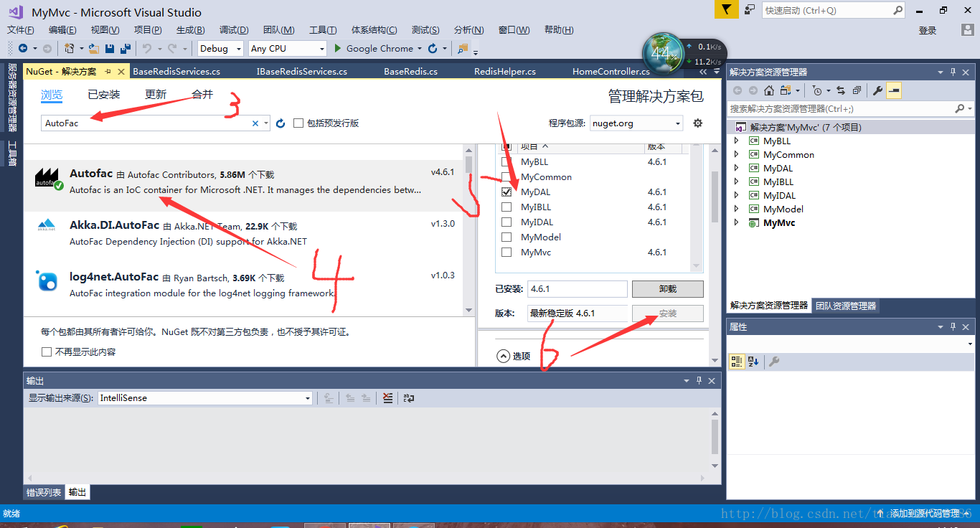Open the RedisHelper.cs document tab
This screenshot has width=980, height=528.
[x=505, y=72]
